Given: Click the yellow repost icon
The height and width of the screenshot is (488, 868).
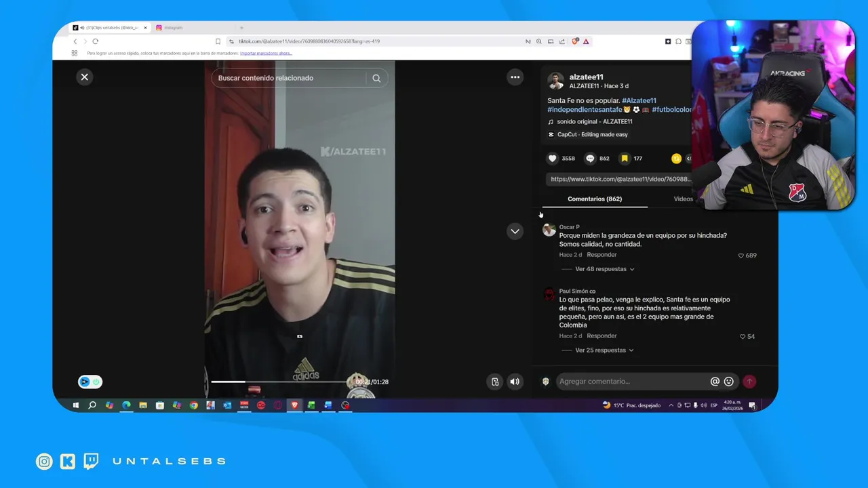Looking at the screenshot, I should [x=676, y=159].
